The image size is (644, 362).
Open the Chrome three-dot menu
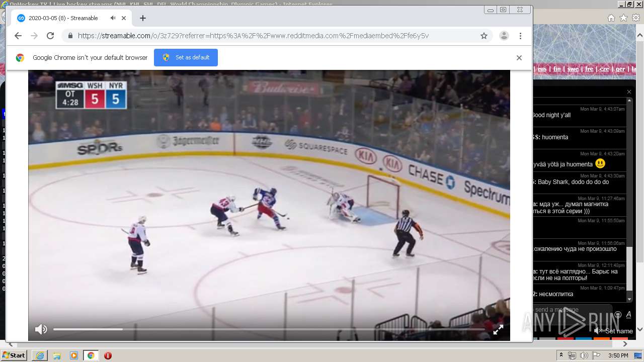(520, 36)
